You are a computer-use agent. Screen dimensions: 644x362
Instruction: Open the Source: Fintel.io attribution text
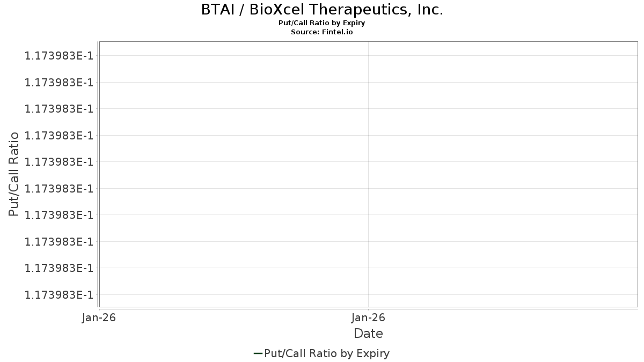tap(322, 32)
